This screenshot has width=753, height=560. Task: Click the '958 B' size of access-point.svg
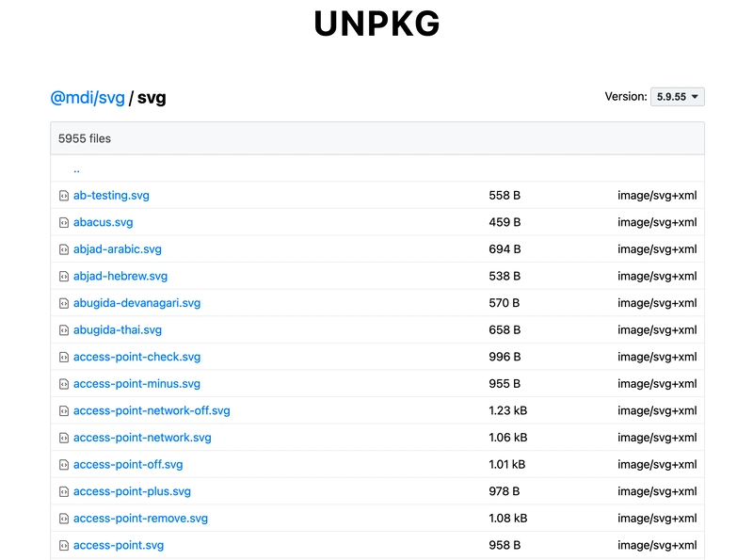(505, 545)
